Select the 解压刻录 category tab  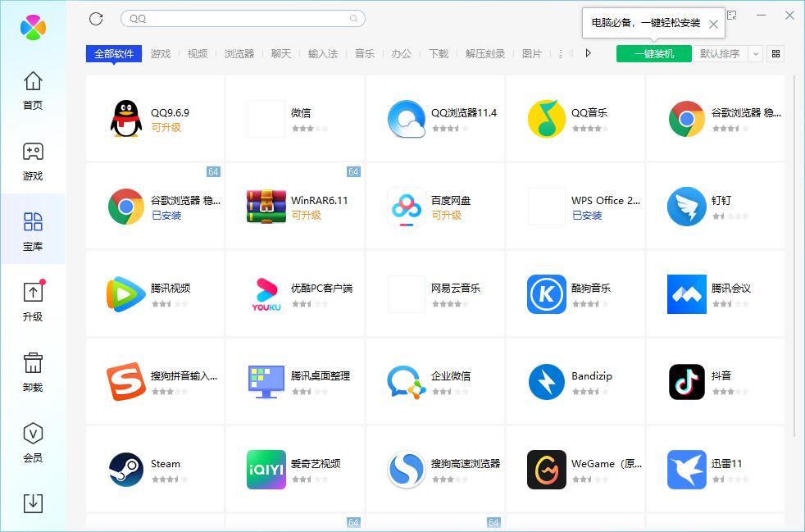[x=485, y=53]
